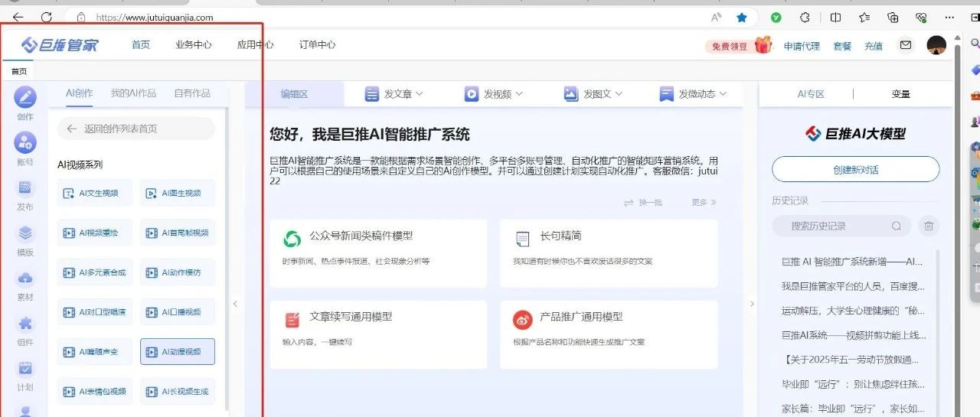980x417 pixels.
Task: Expand the 发视频 dropdown
Action: pyautogui.click(x=494, y=94)
